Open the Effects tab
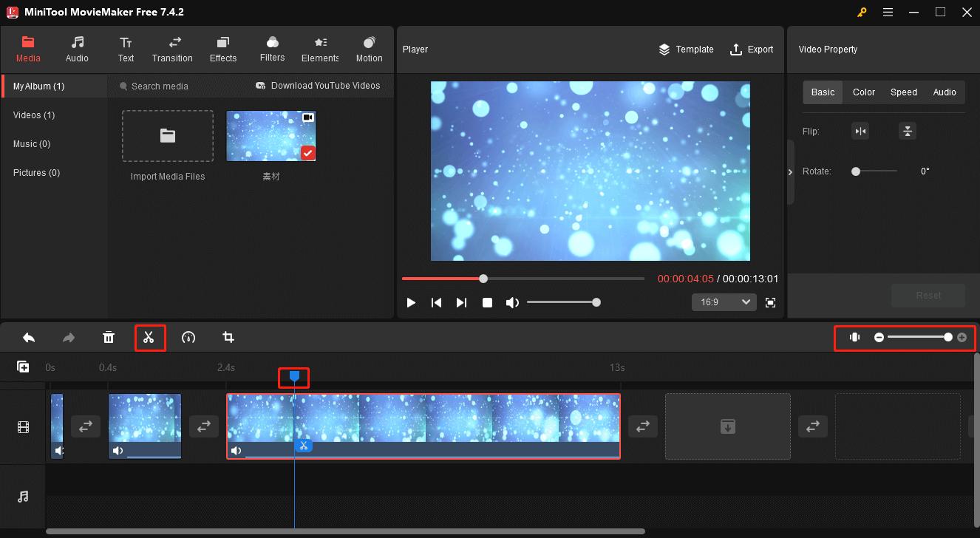 tap(223, 50)
